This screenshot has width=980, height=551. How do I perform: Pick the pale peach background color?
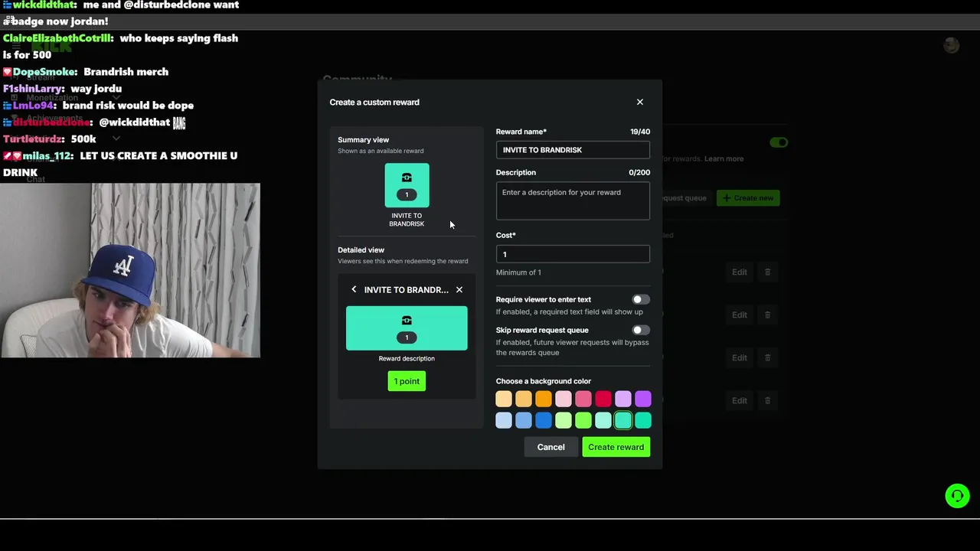click(x=504, y=399)
